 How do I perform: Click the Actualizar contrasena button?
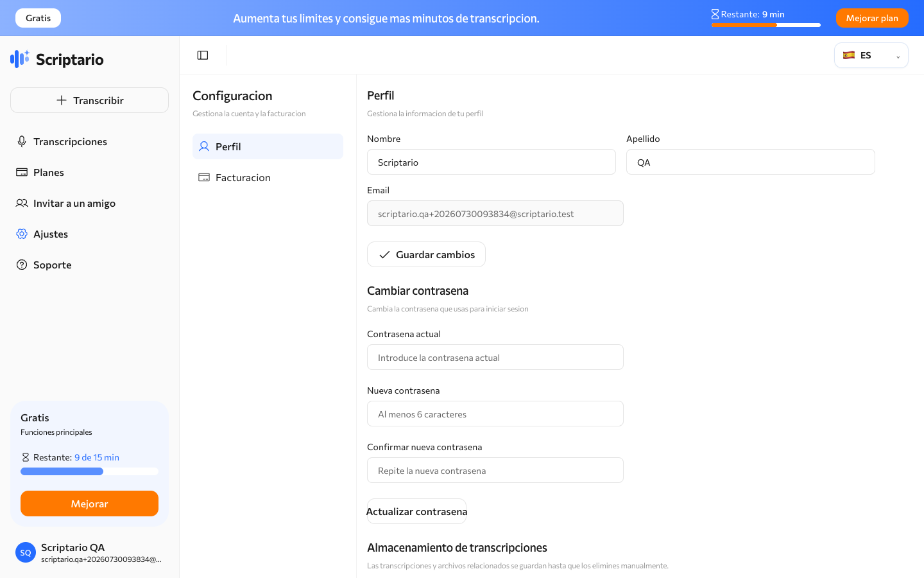point(416,511)
